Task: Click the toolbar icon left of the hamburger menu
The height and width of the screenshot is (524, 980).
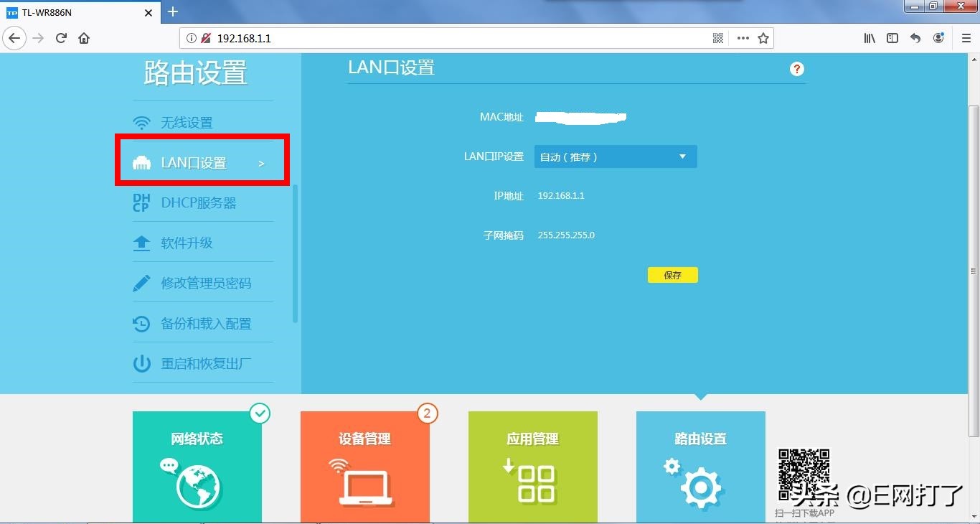Action: coord(938,38)
